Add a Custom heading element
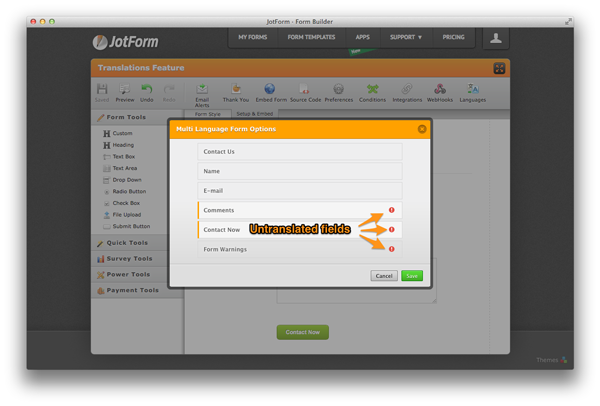The image size is (600, 406). 117,133
